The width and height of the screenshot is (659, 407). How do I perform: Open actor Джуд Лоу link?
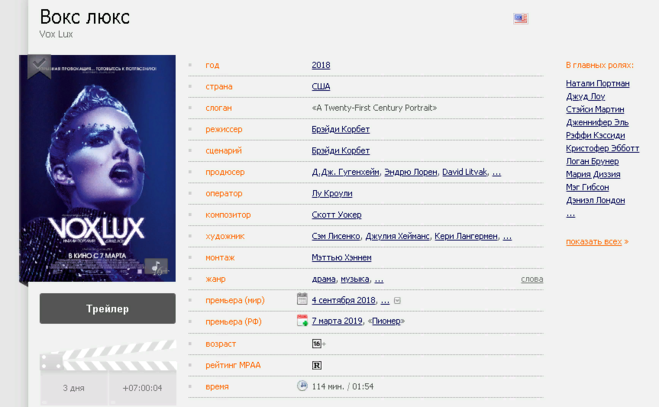point(585,97)
